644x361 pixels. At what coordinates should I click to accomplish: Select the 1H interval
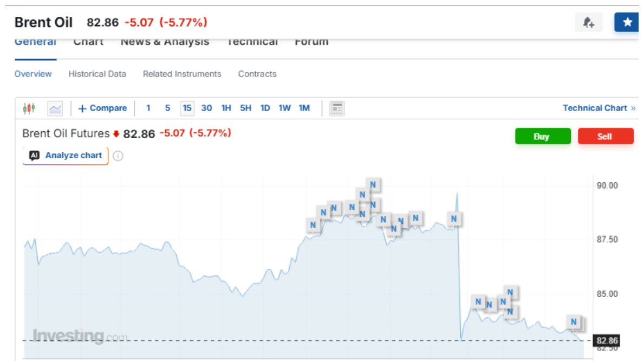coord(226,108)
